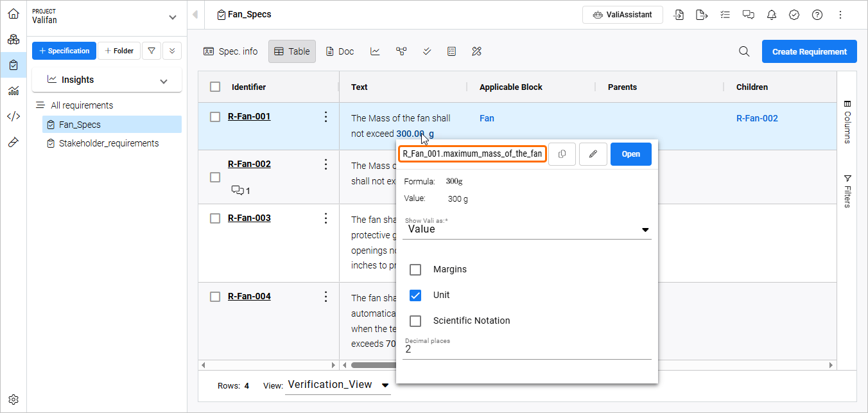The image size is (868, 413).
Task: Open notifications bell icon
Action: tap(771, 15)
